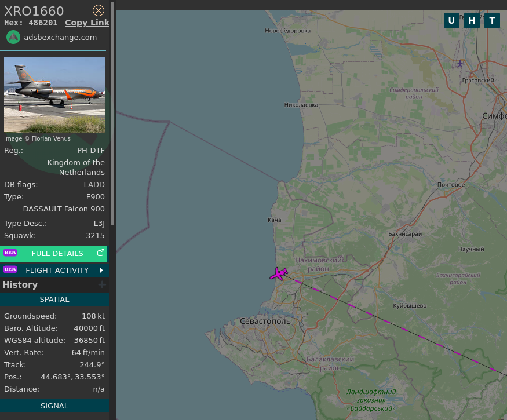507x420 pixels.
Task: Expand FLIGHT ACTIVITY using the arrow
Action: [101, 270]
